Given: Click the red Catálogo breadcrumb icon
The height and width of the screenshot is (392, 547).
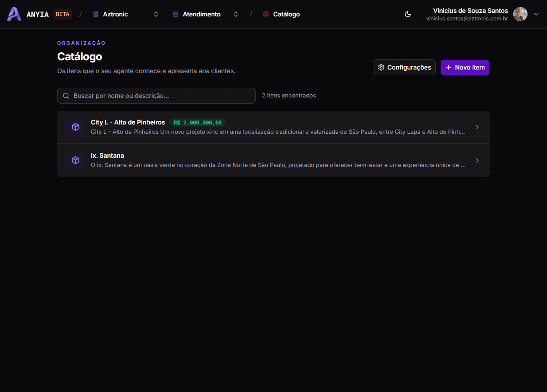Looking at the screenshot, I should pyautogui.click(x=266, y=14).
